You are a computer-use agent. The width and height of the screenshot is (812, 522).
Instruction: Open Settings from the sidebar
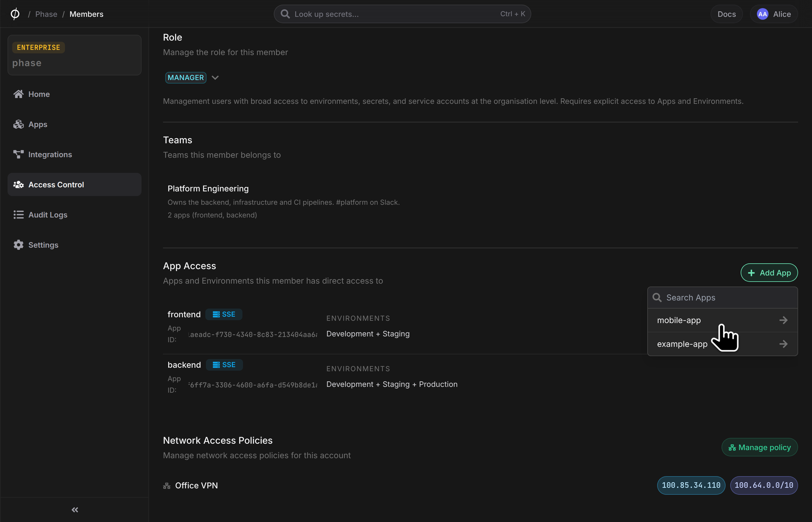(74, 245)
